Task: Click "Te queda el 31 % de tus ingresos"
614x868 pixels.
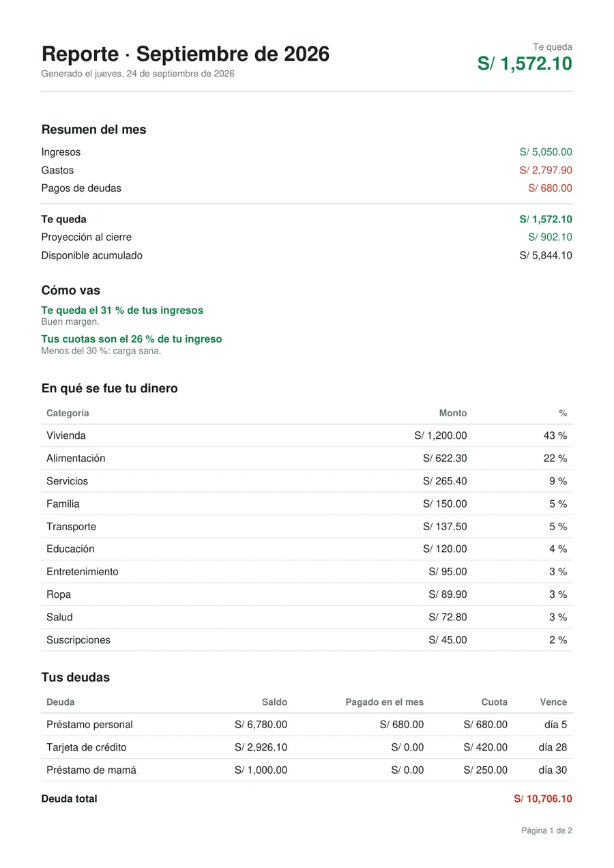Action: 122,310
